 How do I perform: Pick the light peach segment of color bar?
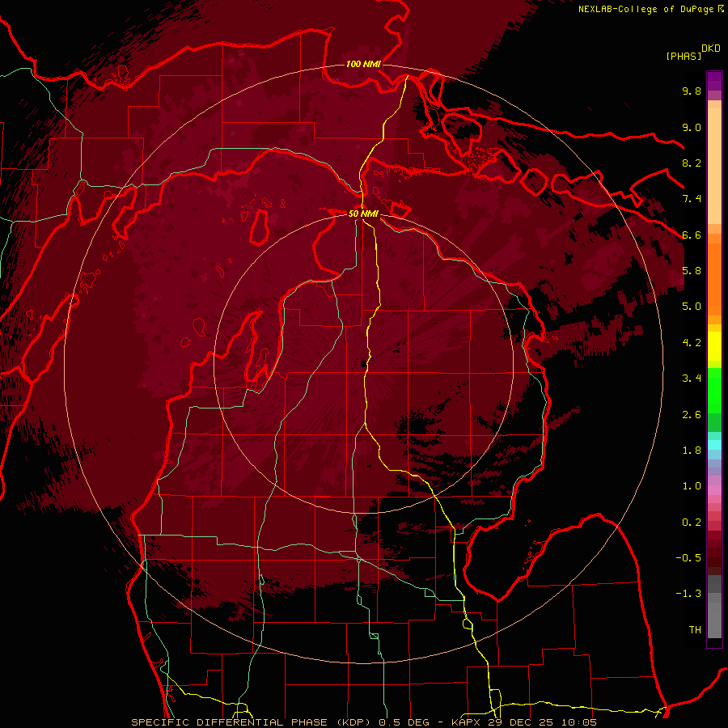714,167
